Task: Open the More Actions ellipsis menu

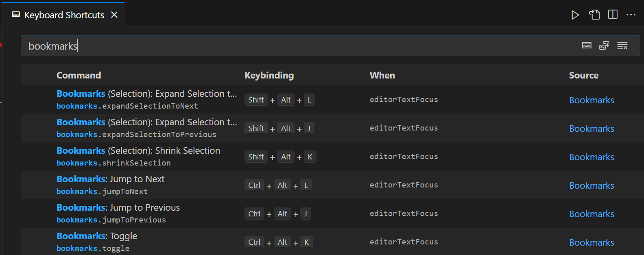Action: click(631, 15)
